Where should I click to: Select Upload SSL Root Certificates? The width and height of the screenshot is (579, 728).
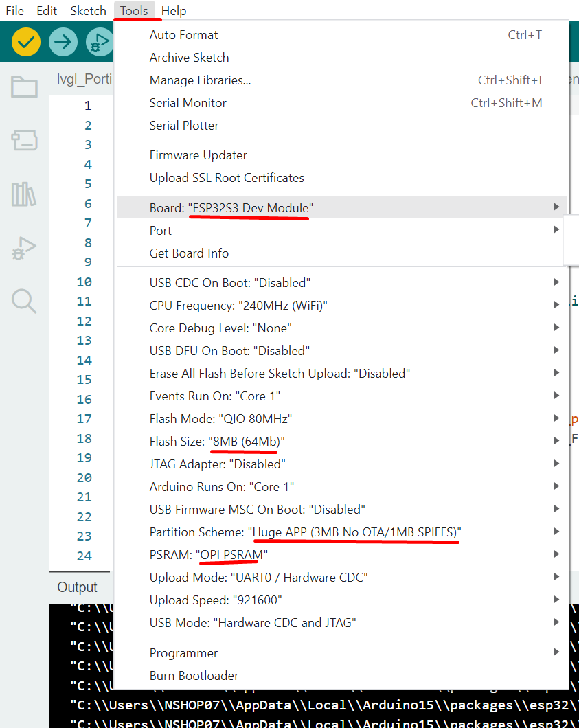[x=341, y=178]
